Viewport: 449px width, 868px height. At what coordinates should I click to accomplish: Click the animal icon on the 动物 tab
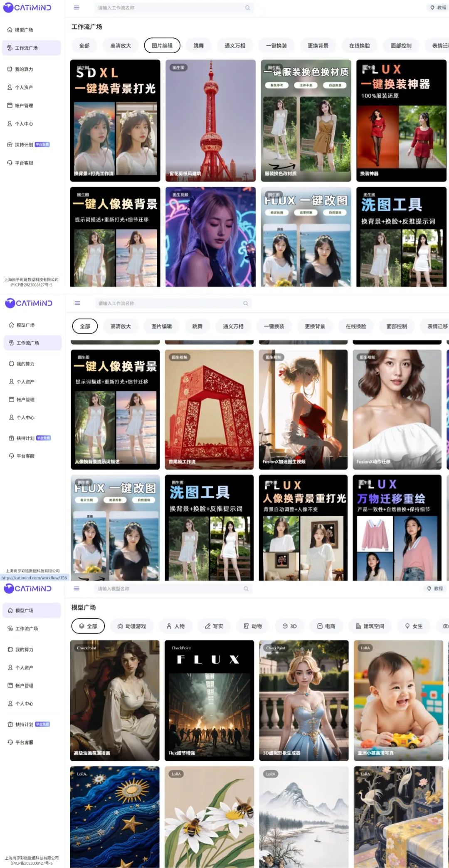point(246,626)
